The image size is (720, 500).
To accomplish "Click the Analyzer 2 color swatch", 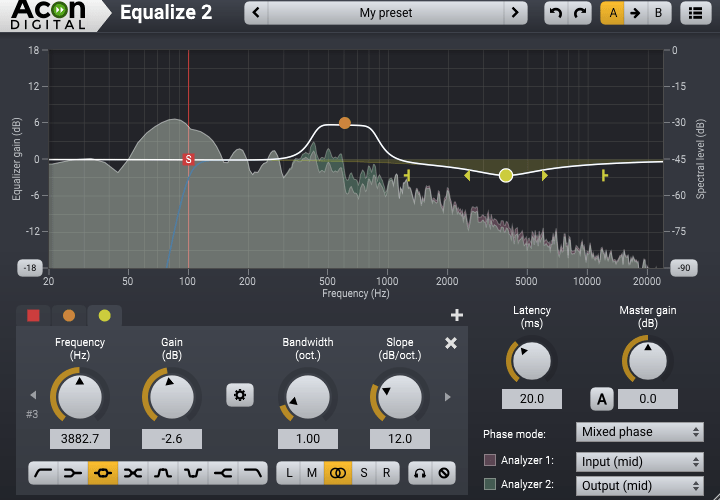I will coord(490,484).
